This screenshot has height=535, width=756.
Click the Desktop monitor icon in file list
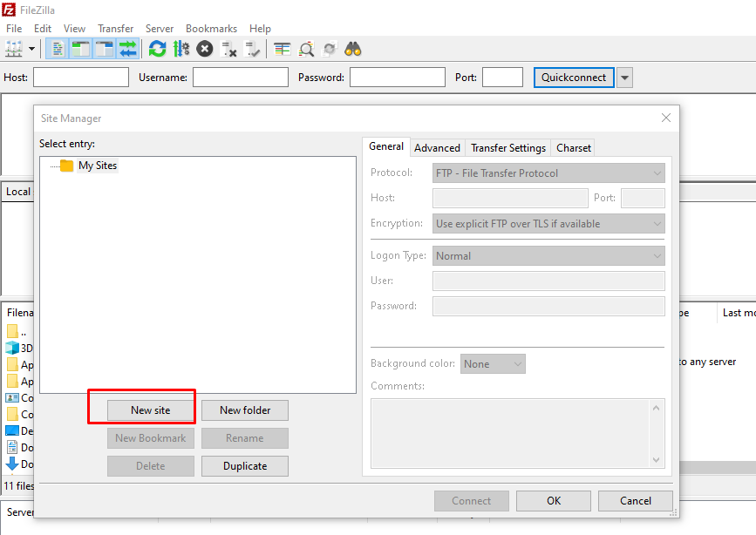12,430
